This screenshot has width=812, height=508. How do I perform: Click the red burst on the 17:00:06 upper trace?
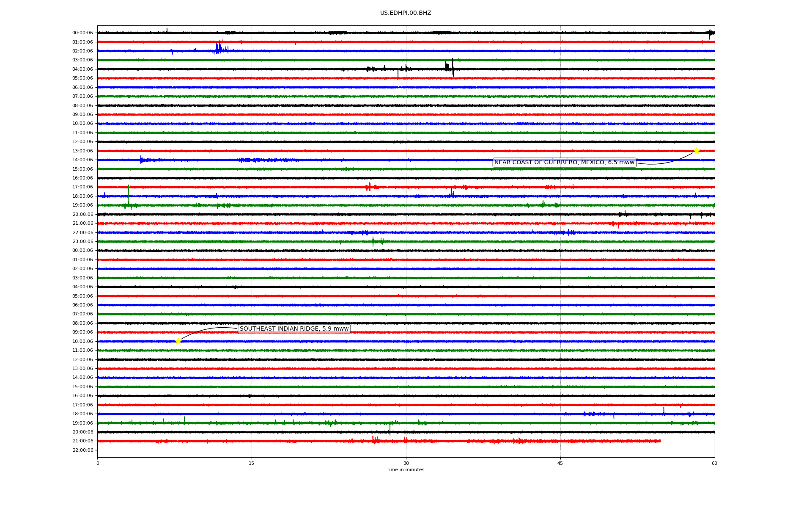[369, 187]
